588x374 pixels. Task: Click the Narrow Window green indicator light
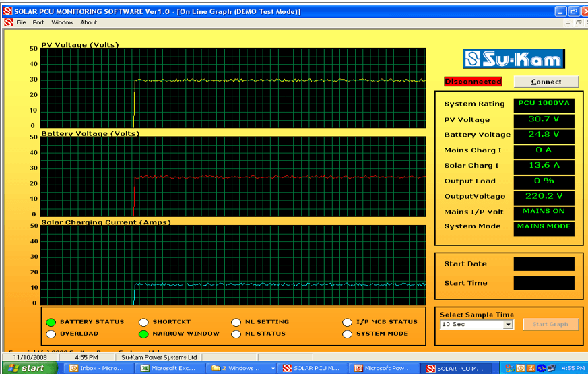143,334
